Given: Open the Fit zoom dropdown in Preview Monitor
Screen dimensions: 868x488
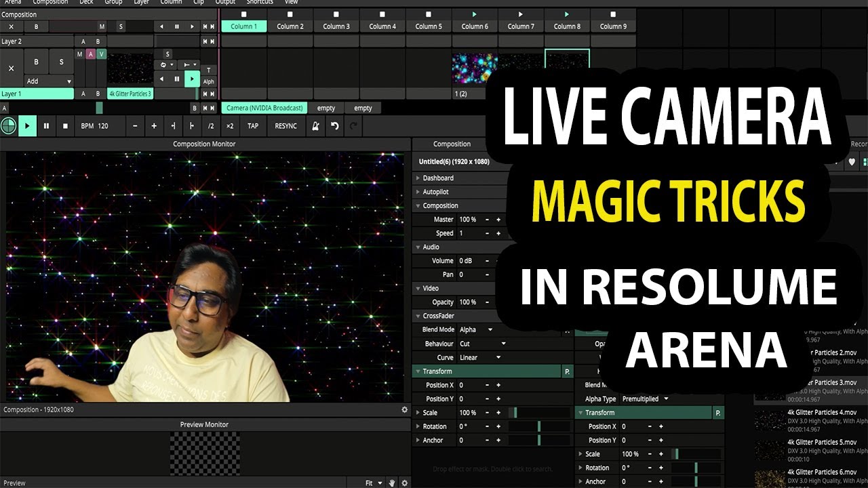Looking at the screenshot, I should point(374,483).
